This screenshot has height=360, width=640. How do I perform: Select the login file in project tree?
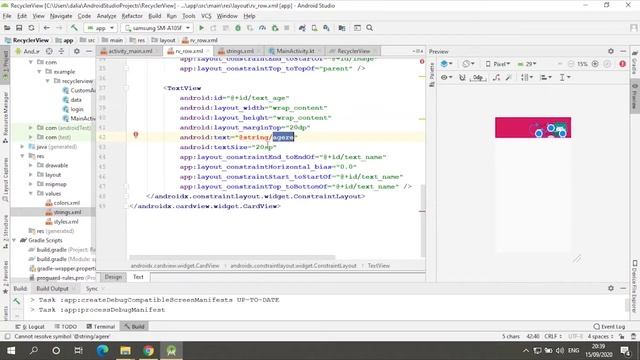[x=77, y=109]
